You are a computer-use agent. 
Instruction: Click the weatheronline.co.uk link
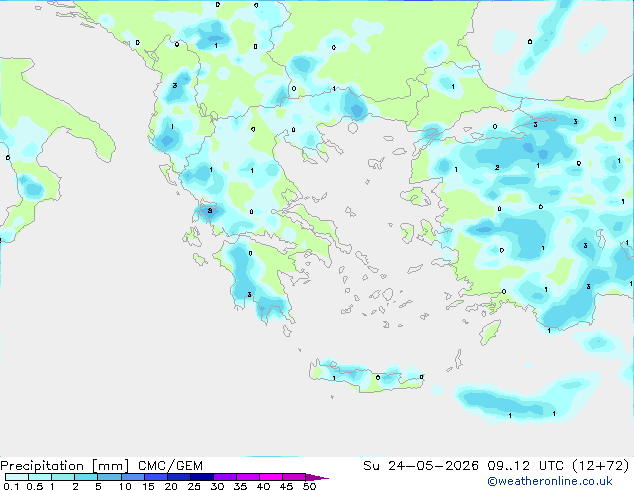point(550,481)
